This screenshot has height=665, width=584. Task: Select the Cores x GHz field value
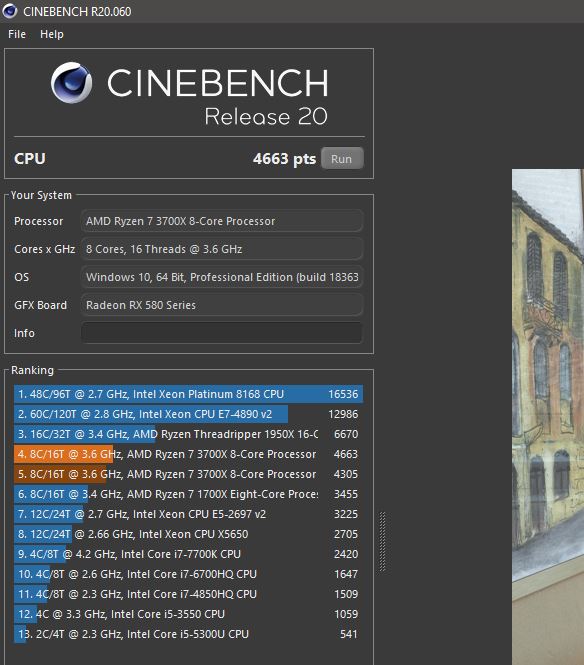coord(222,249)
